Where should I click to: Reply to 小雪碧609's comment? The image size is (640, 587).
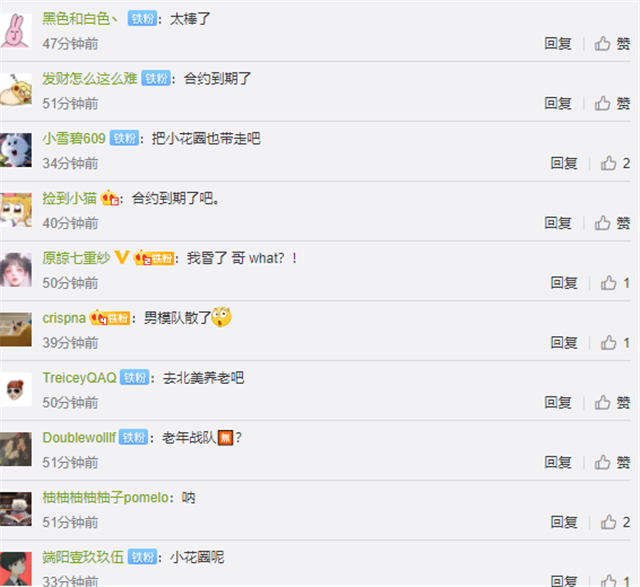(x=564, y=163)
